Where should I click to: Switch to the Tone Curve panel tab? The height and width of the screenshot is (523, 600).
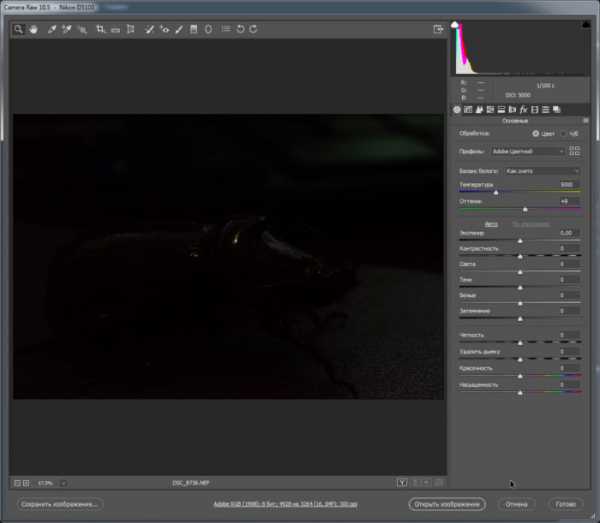click(469, 109)
